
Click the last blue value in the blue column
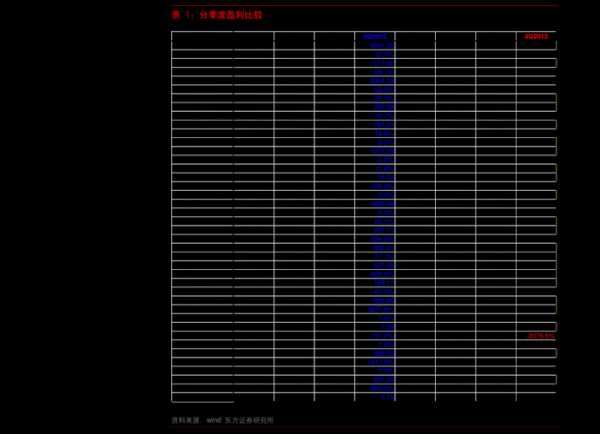pyautogui.click(x=385, y=397)
